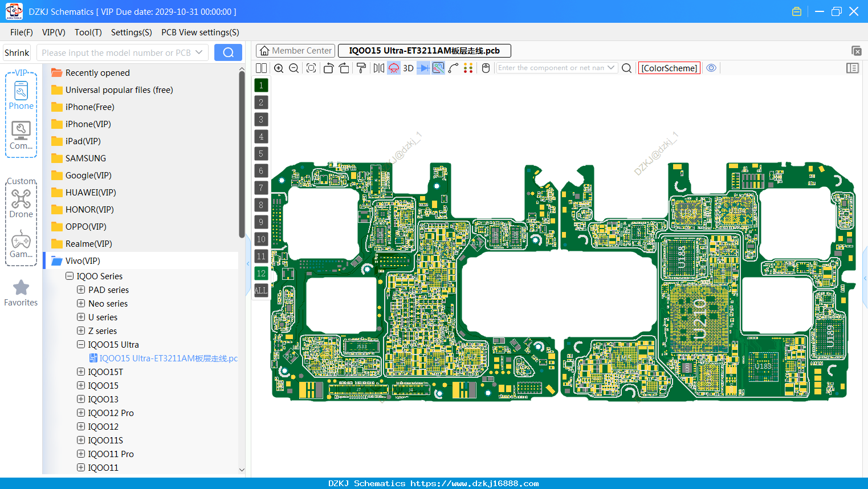Click the file tree vertical scrollbar
868x489 pixels.
tap(242, 154)
